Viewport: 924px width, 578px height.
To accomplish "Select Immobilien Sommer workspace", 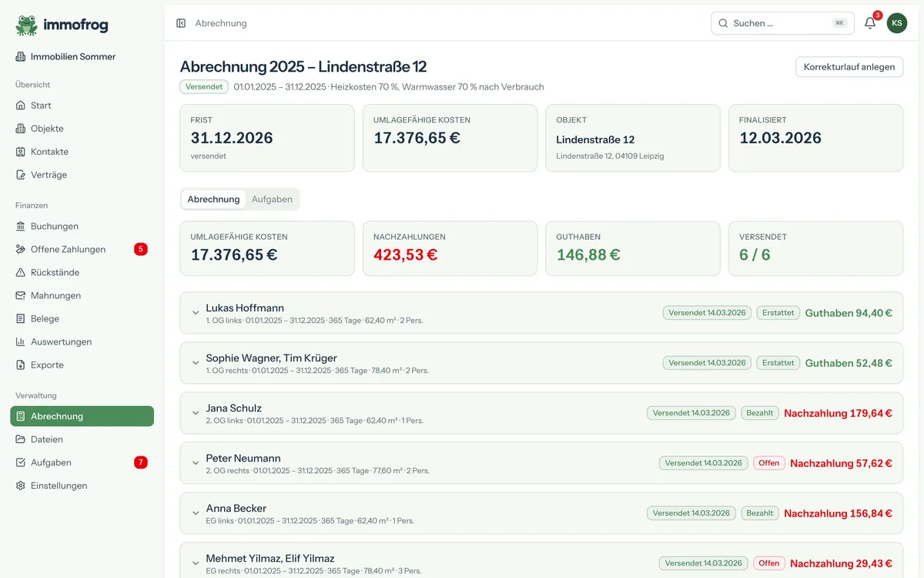I will pyautogui.click(x=82, y=57).
